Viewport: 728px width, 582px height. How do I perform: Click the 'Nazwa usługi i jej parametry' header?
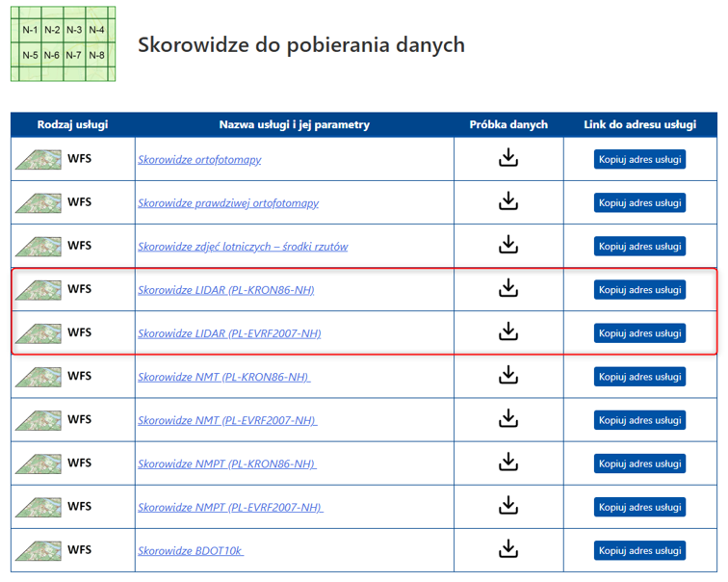point(295,124)
